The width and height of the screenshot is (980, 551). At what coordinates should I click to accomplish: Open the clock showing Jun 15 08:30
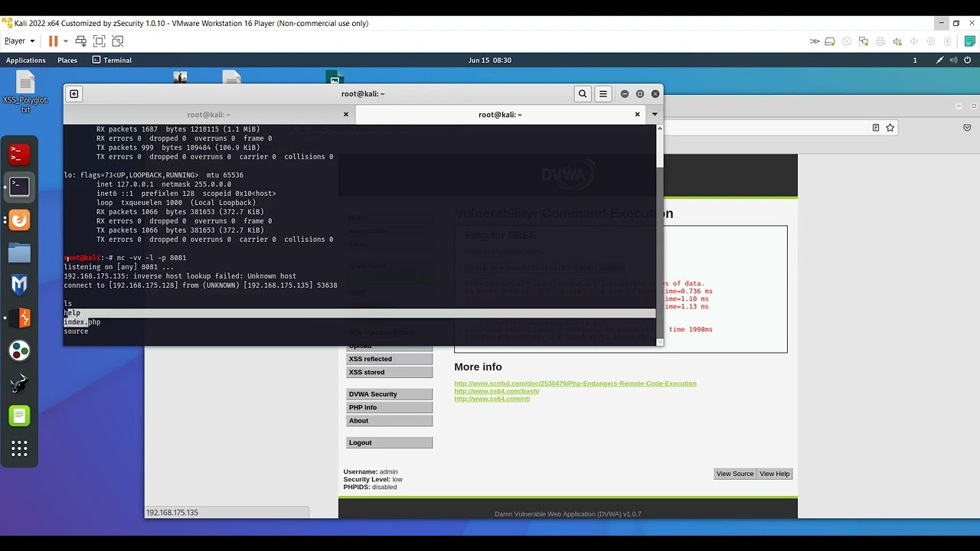tap(490, 60)
